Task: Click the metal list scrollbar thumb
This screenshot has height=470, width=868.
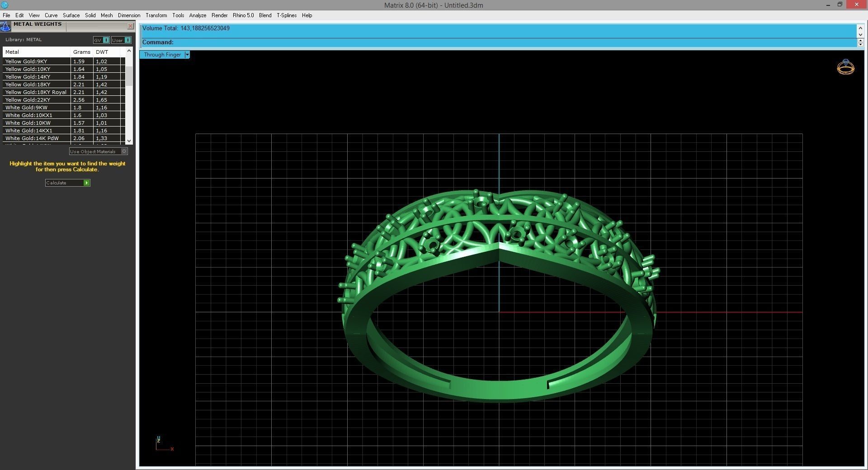Action: tap(129, 76)
